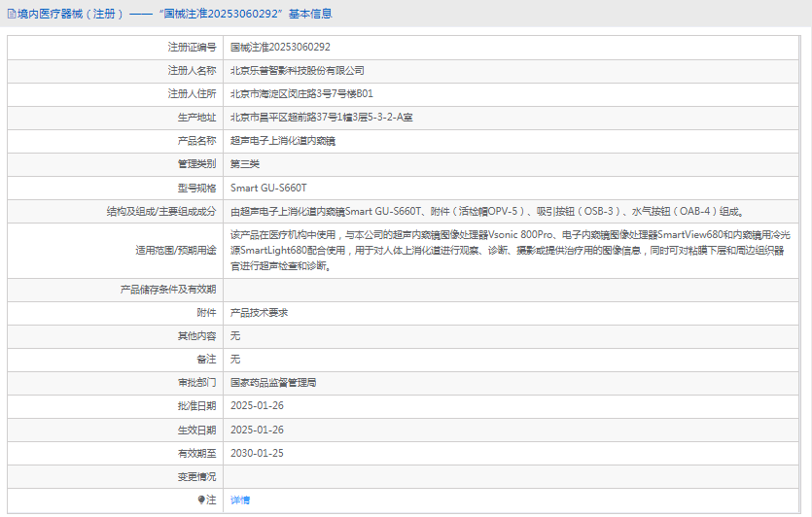
Task: Click the 生效日期 label
Action: pyautogui.click(x=196, y=431)
